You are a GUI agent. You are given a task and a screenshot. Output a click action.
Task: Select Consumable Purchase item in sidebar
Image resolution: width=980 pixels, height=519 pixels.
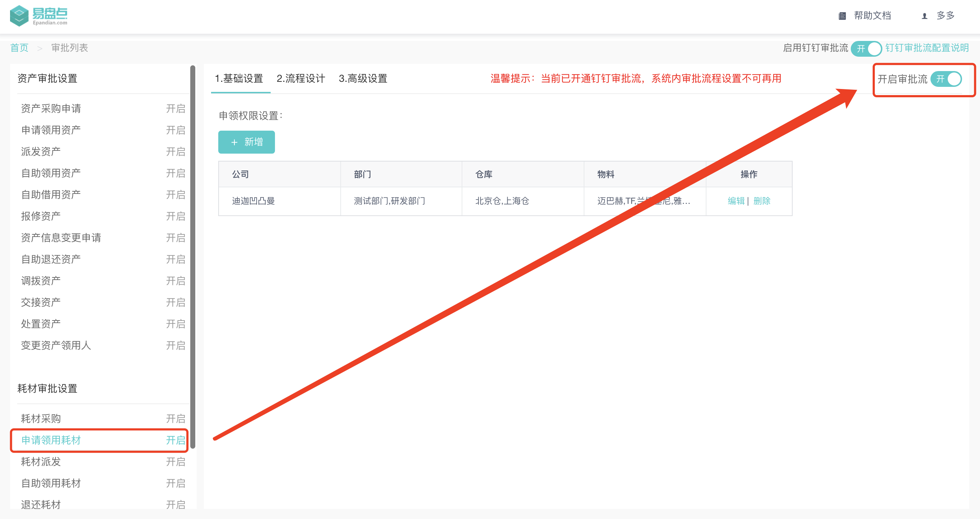click(x=41, y=419)
